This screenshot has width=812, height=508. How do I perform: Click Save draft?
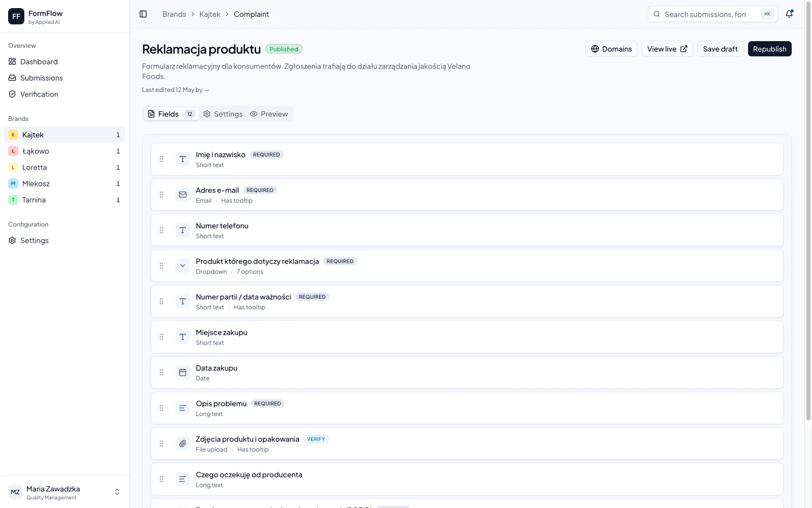720,49
